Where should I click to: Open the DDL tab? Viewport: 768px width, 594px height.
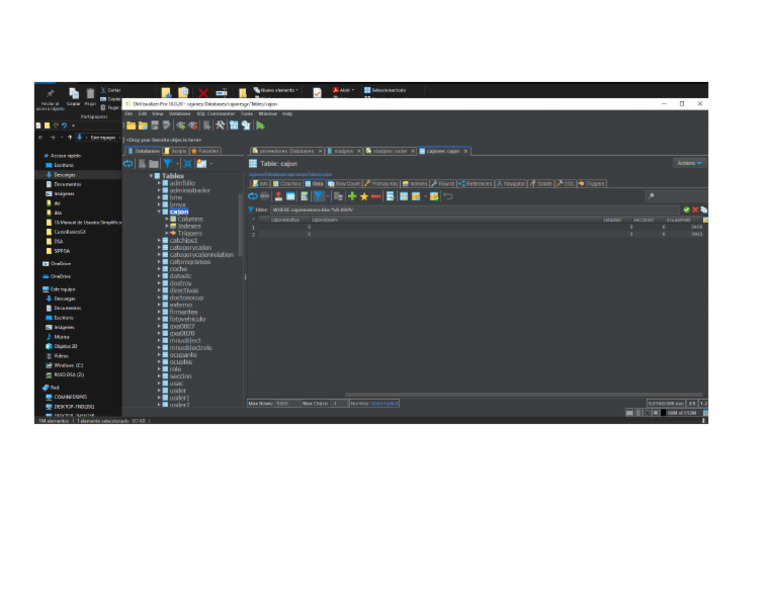click(566, 184)
